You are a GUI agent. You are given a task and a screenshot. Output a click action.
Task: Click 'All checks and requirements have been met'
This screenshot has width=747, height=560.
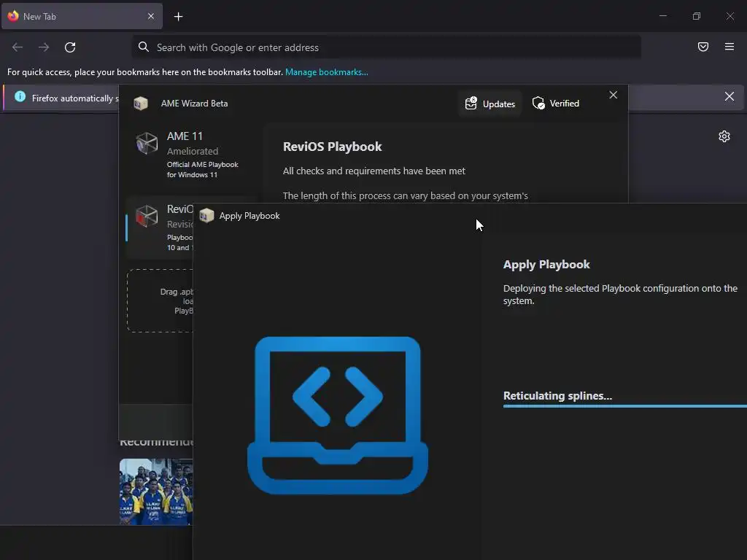click(x=374, y=171)
